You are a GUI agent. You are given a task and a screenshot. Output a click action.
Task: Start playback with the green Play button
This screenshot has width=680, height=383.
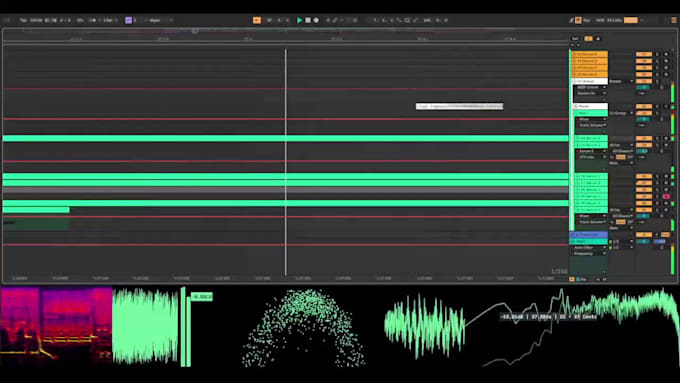tap(299, 20)
